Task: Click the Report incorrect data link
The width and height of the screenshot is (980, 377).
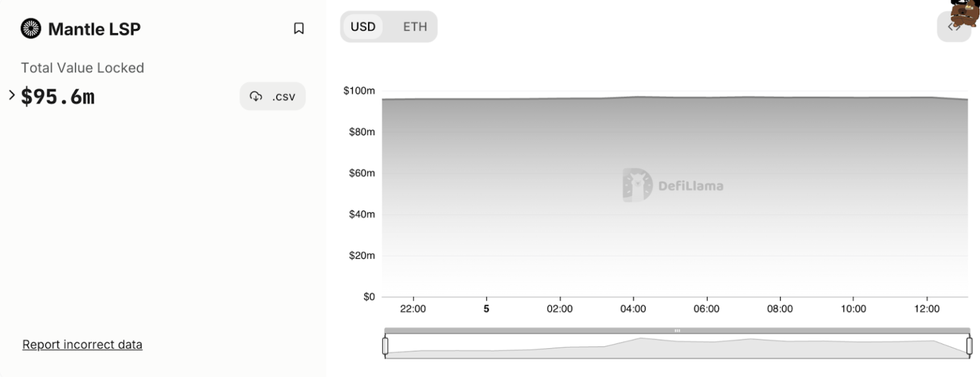Action: [82, 345]
